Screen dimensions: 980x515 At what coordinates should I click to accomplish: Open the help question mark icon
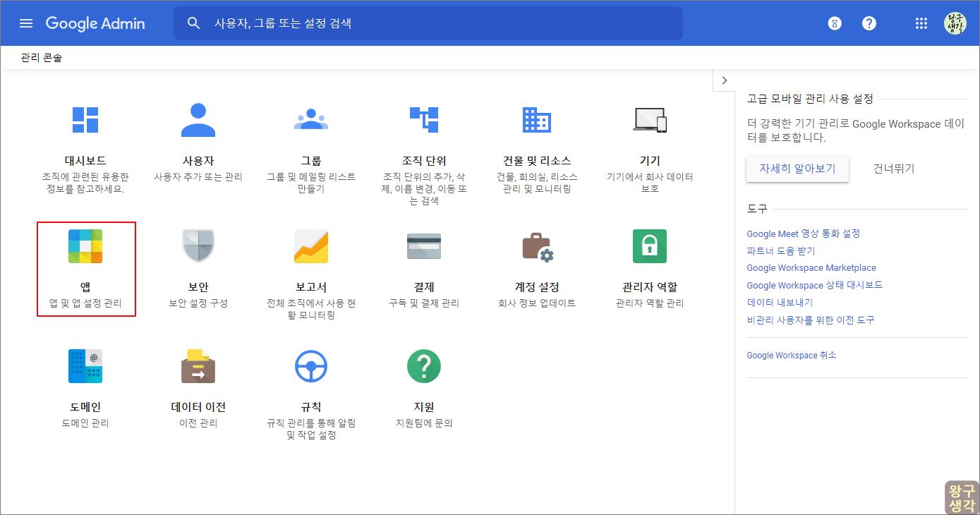click(x=869, y=23)
